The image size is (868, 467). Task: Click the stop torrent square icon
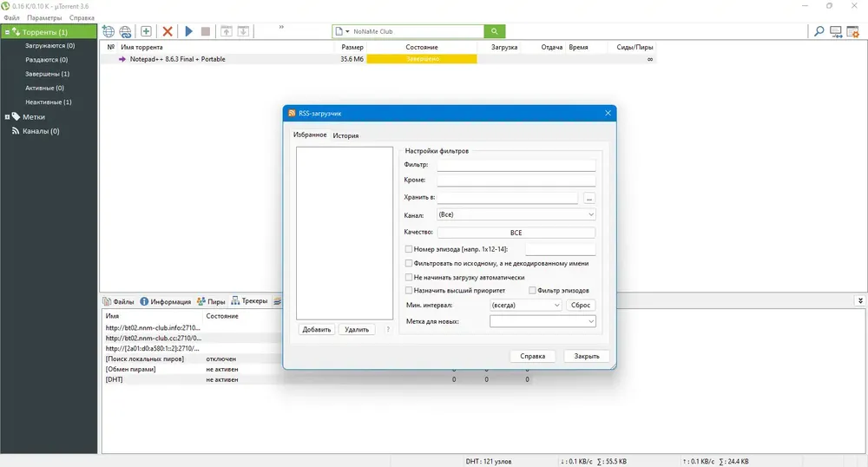point(206,31)
